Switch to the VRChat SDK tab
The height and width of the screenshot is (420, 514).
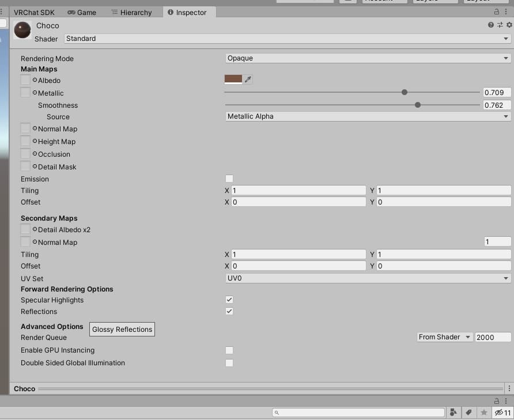pos(34,13)
